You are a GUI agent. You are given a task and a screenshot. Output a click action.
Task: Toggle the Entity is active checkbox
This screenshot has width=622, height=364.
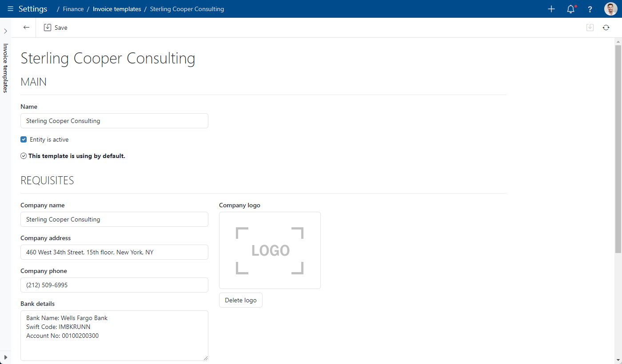point(24,139)
